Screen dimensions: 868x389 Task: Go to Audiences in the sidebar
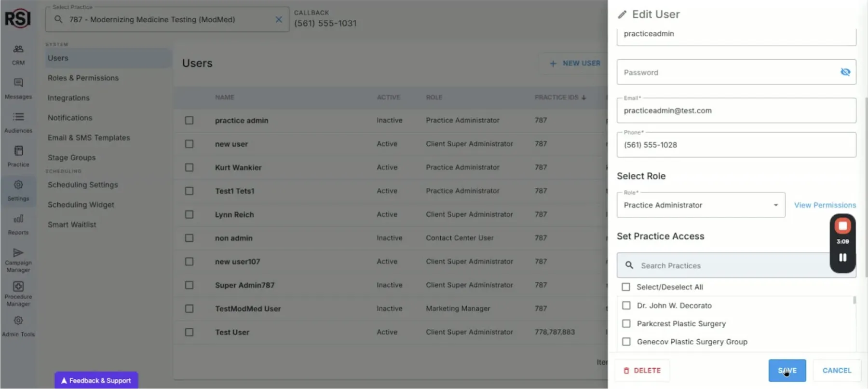tap(18, 117)
